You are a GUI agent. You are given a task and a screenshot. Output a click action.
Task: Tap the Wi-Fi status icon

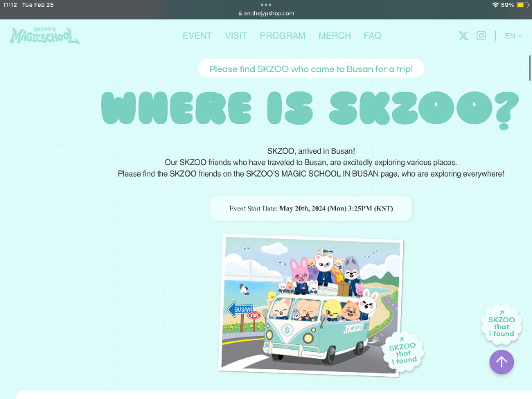pyautogui.click(x=495, y=5)
